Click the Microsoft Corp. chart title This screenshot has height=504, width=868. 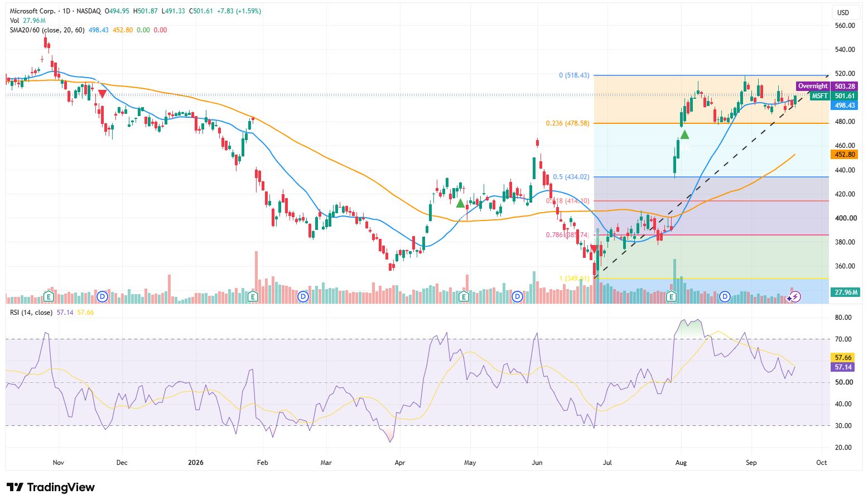coord(33,11)
